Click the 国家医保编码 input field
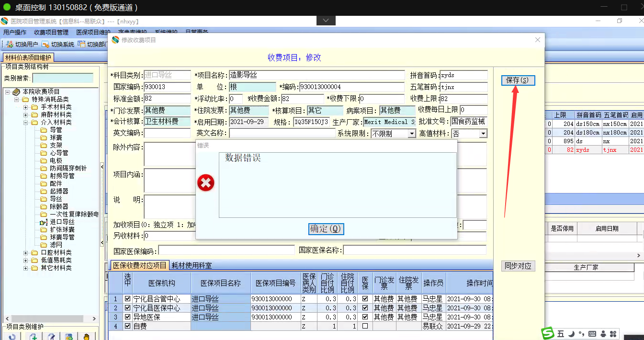Screen dimensions: 644x340 [226, 250]
